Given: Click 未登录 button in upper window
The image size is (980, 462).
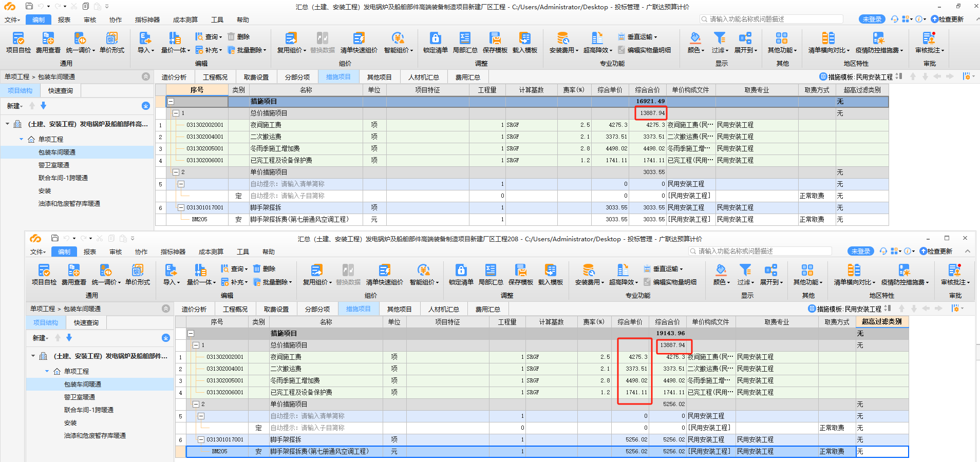Looking at the screenshot, I should (872, 19).
